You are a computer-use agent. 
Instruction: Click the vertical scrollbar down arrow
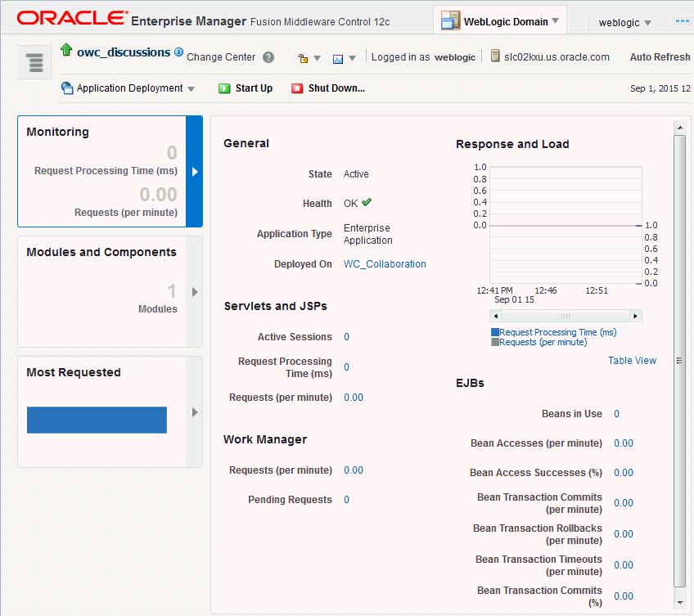click(679, 603)
